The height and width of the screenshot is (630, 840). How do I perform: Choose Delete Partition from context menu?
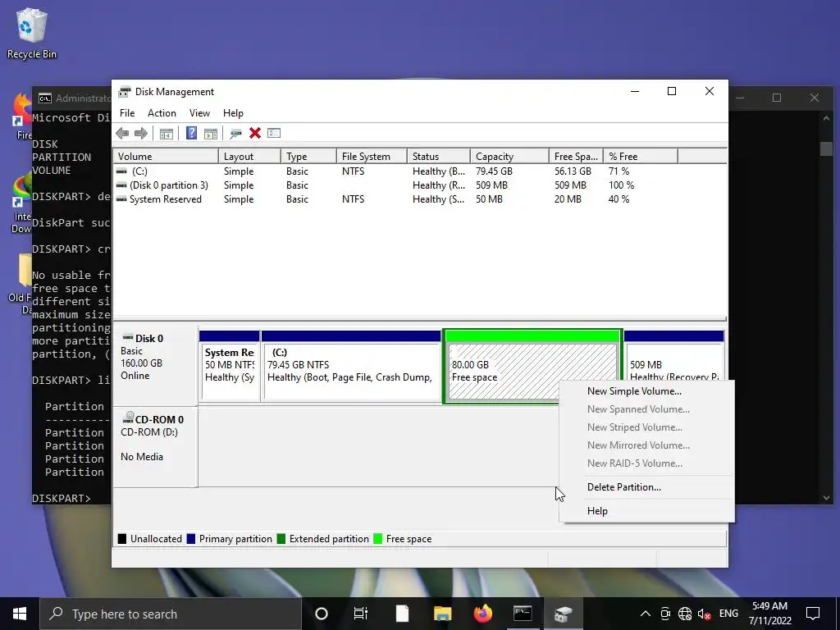click(x=646, y=487)
